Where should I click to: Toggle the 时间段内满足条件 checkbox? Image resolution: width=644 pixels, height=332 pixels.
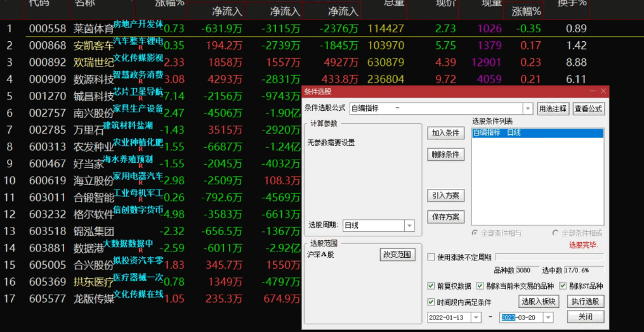[x=431, y=302]
